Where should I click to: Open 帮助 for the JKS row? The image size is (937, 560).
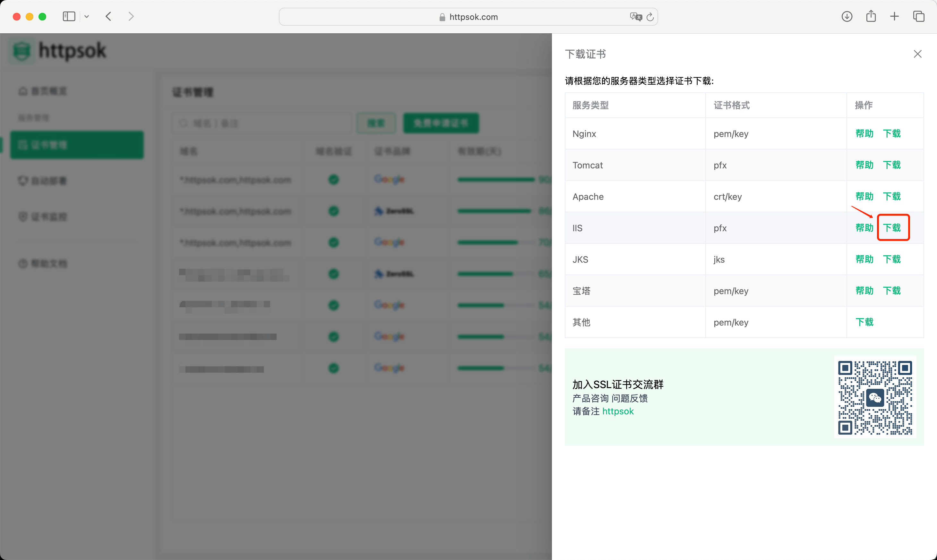coord(864,259)
